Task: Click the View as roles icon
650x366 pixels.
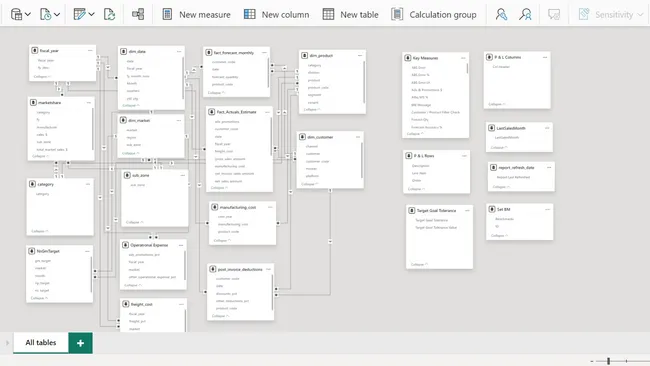Action: (x=525, y=15)
